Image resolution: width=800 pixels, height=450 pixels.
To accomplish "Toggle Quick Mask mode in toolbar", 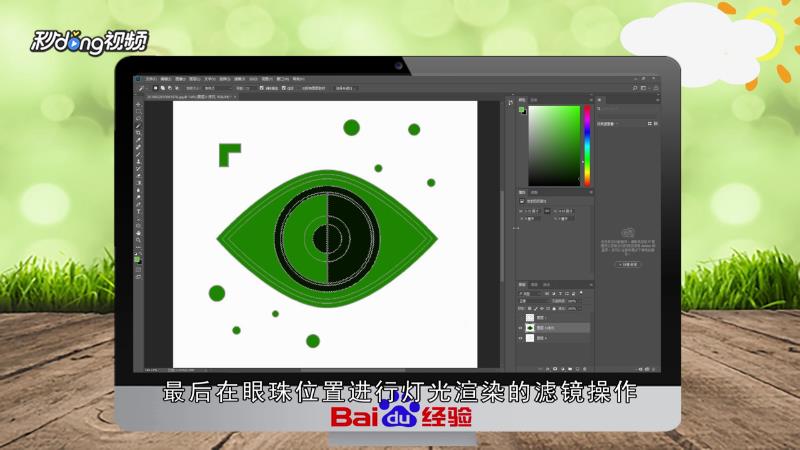I will click(138, 269).
